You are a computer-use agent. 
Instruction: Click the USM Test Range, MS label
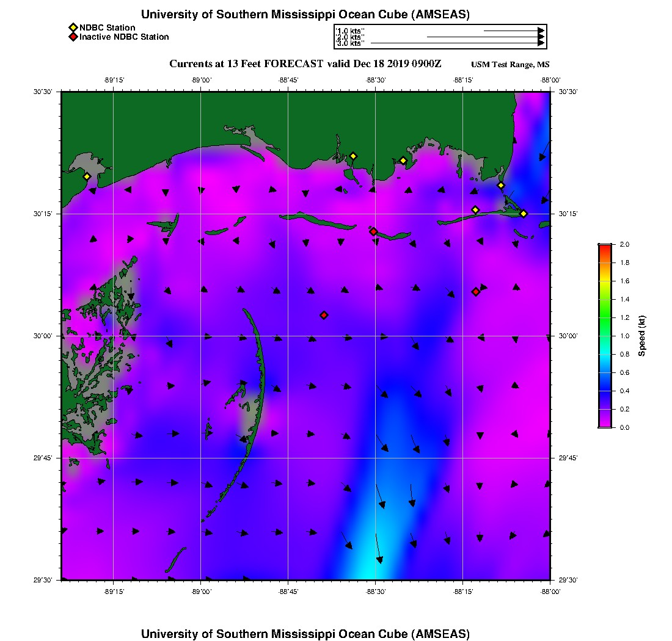(510, 65)
